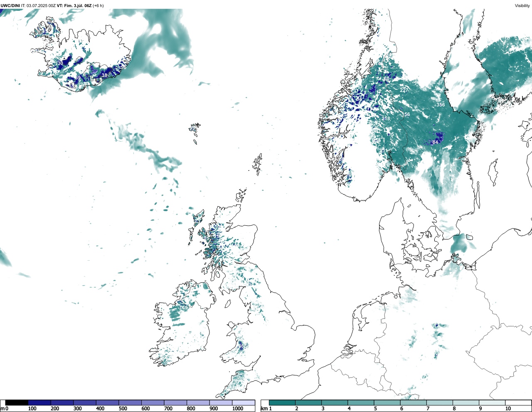Click the 6 tick label in km legend
The height and width of the screenshot is (412, 532).
(x=401, y=409)
